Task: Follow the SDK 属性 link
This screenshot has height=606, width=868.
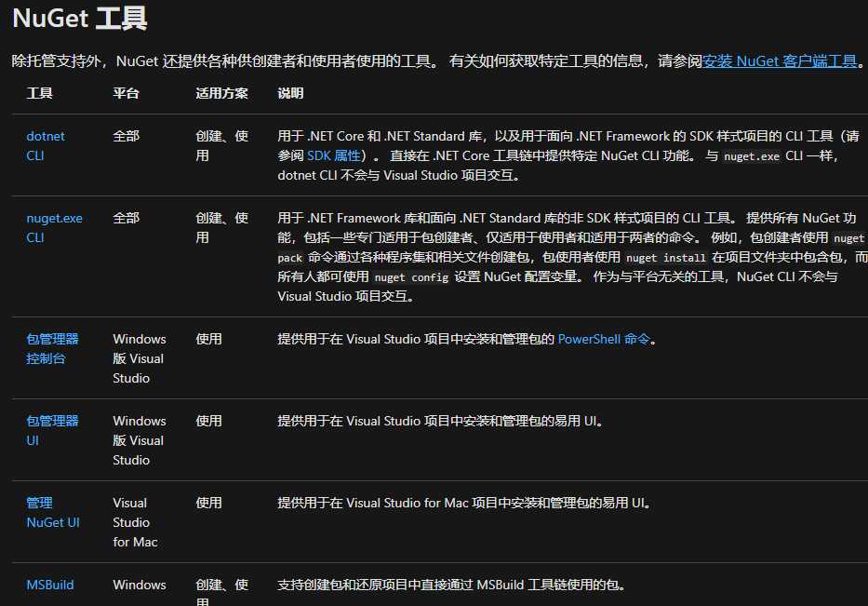Action: [334, 155]
